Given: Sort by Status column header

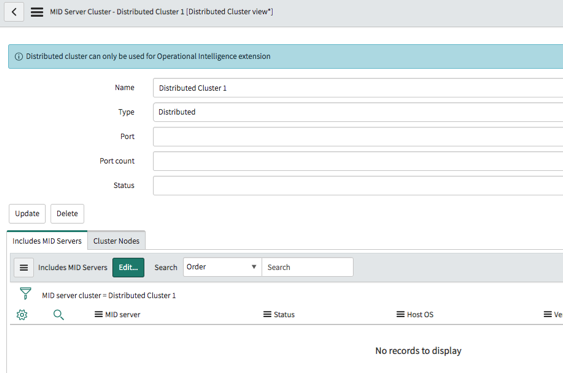Looking at the screenshot, I should pyautogui.click(x=284, y=315).
